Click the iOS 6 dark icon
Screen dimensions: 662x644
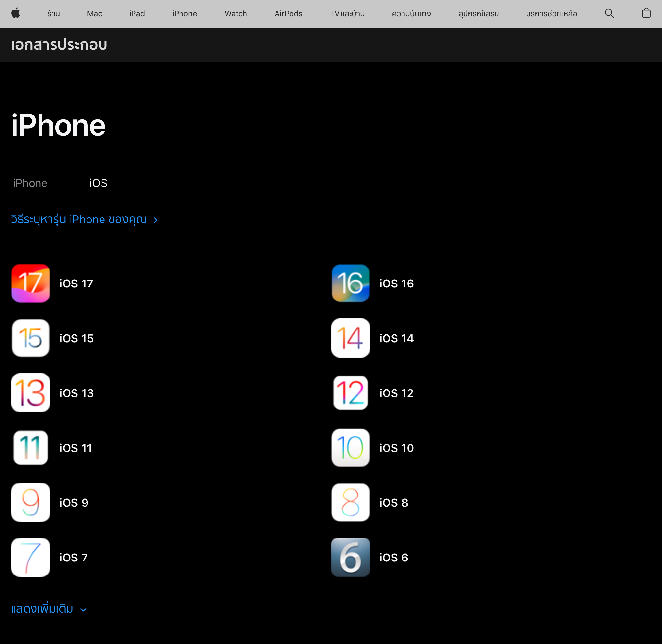(350, 557)
